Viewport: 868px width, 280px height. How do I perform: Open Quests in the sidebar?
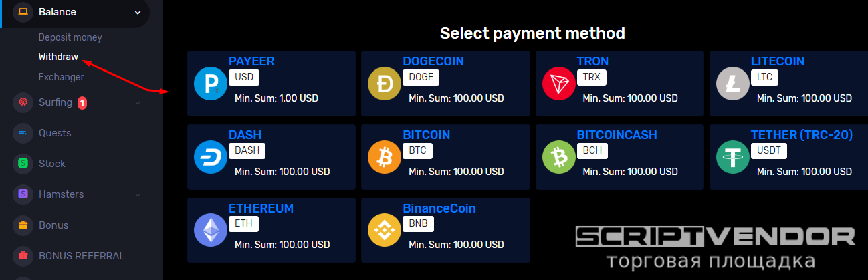point(54,133)
